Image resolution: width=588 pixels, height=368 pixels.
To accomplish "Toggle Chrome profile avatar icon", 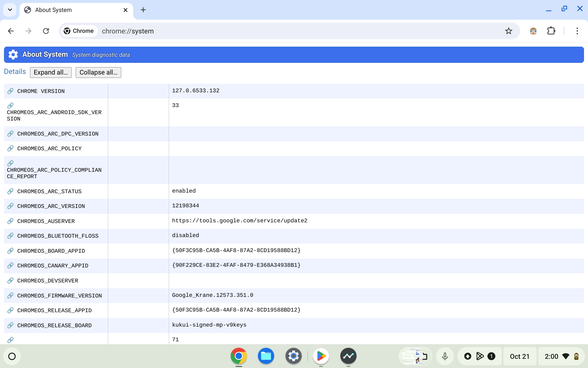I will coord(533,31).
